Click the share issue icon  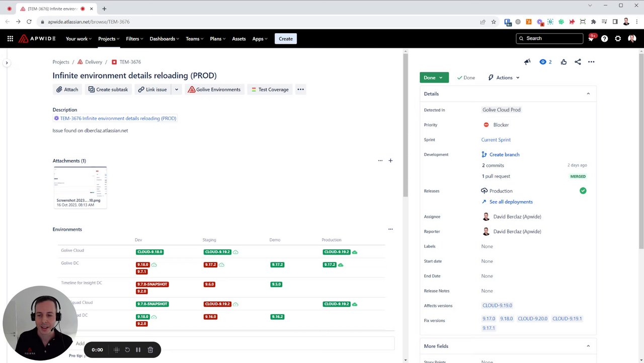tap(578, 62)
